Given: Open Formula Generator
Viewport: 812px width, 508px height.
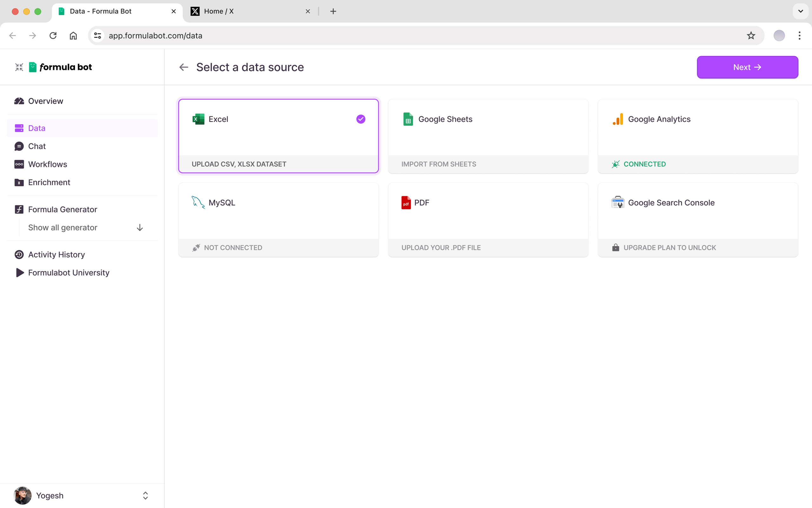Looking at the screenshot, I should (82, 209).
